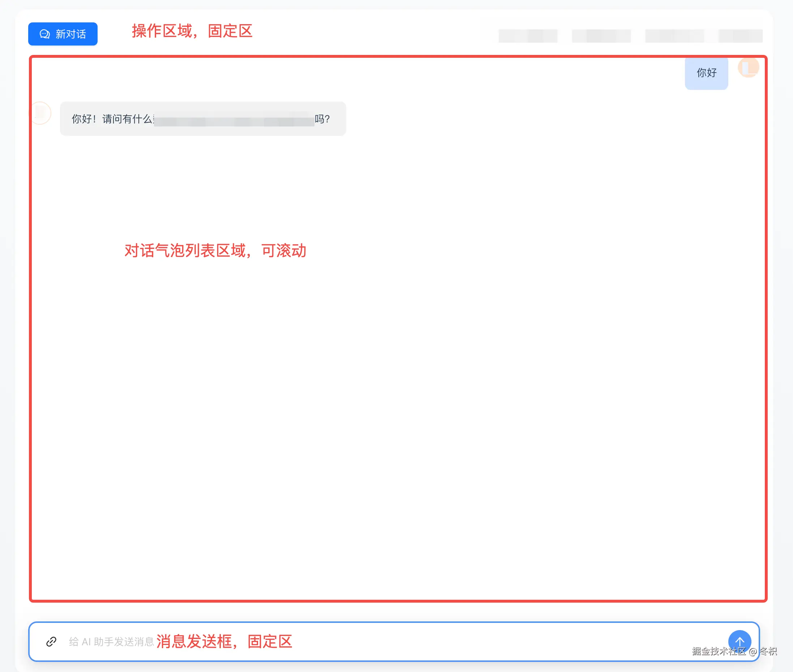Start a new conversation via 新对话
793x672 pixels.
point(63,34)
